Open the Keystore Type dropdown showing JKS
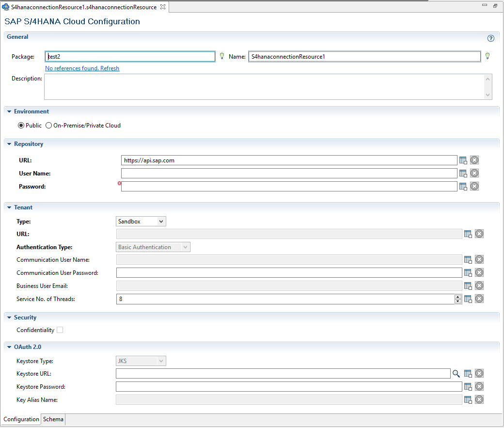The image size is (504, 428). point(141,361)
